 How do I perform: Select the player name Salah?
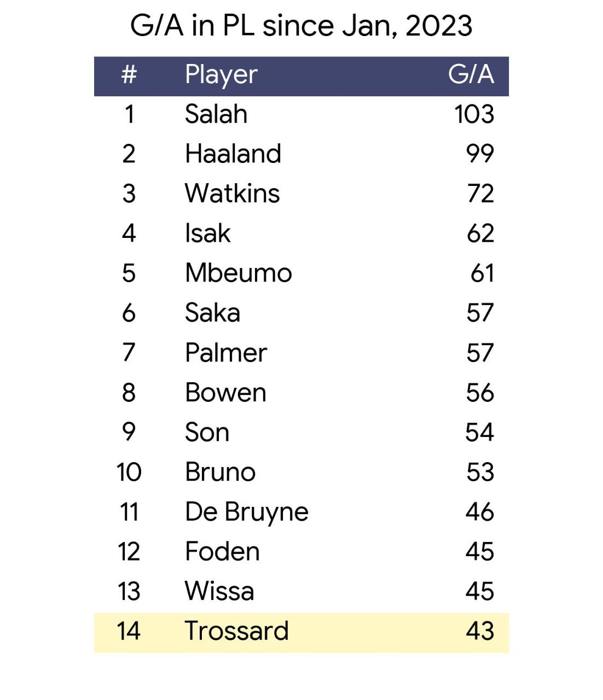click(x=216, y=114)
